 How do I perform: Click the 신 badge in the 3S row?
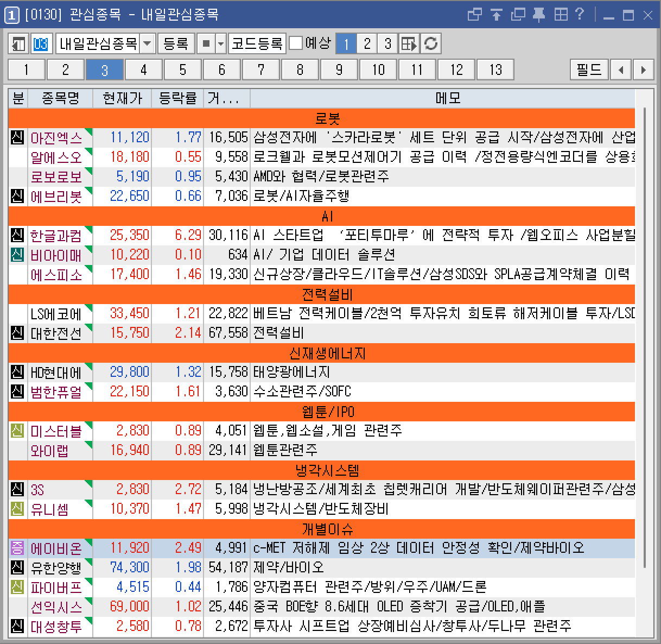point(18,489)
